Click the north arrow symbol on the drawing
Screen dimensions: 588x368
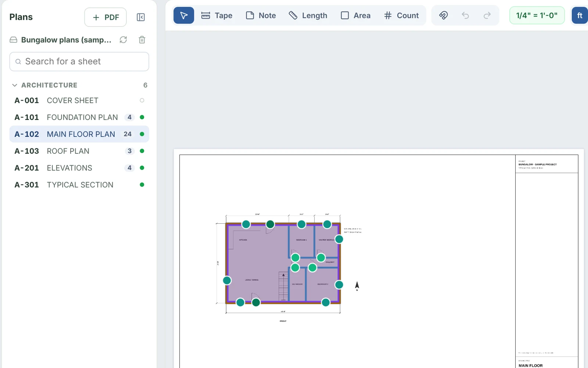pos(357,286)
